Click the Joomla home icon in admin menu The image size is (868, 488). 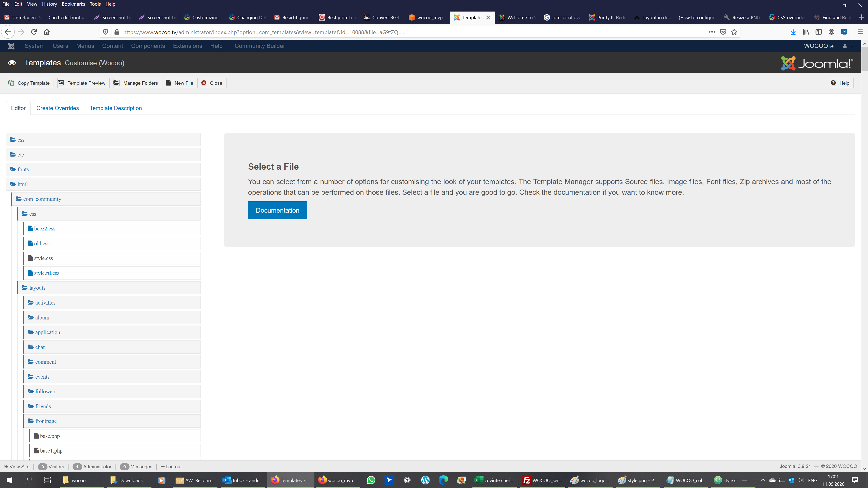point(11,46)
